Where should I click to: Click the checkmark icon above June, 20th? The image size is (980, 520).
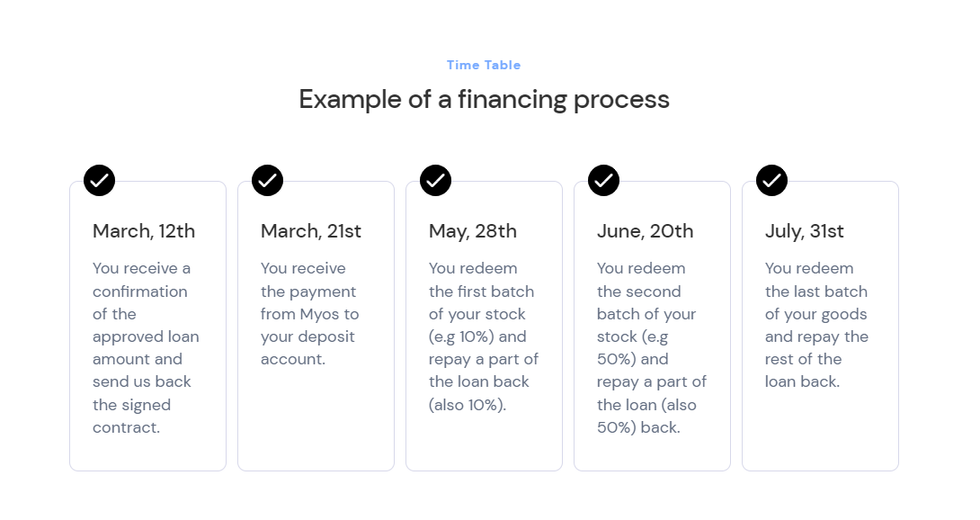click(603, 180)
